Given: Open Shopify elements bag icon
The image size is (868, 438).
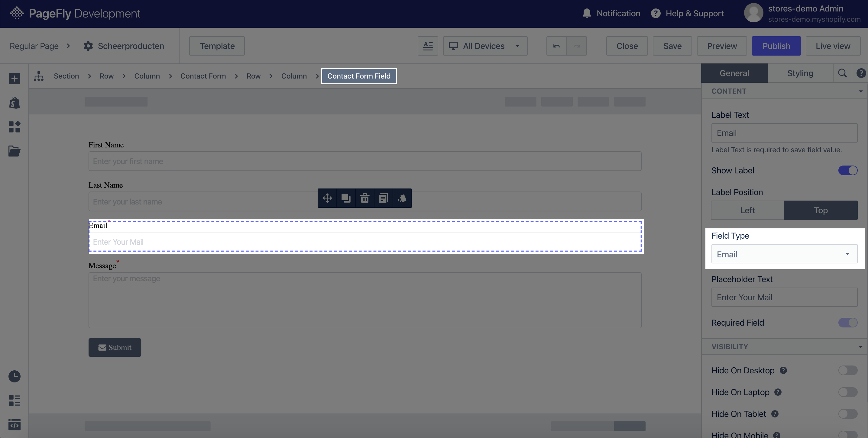Looking at the screenshot, I should coord(15,103).
